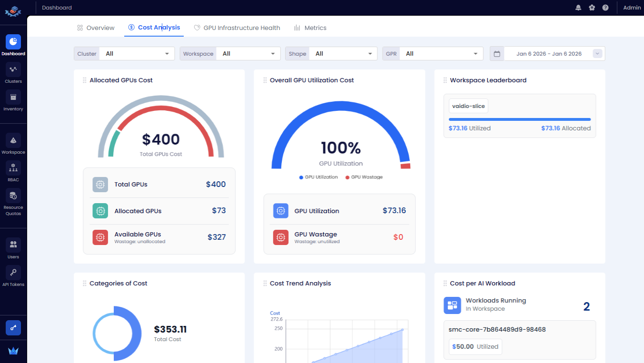This screenshot has width=644, height=363.
Task: Expand the Cluster filter dropdown
Action: pyautogui.click(x=137, y=54)
